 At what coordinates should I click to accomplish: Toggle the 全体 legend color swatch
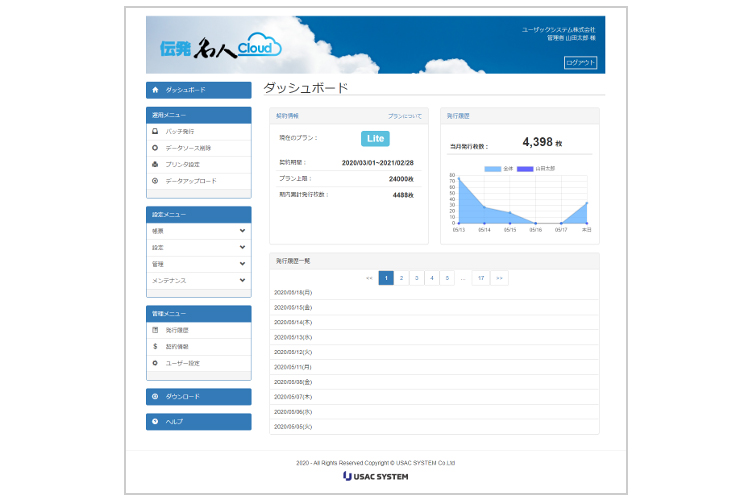tap(493, 169)
